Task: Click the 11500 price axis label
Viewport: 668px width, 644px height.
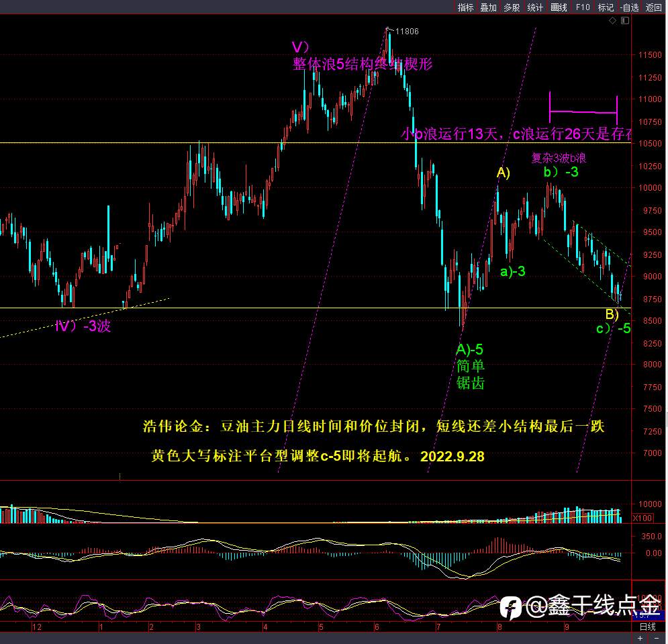Action: pyautogui.click(x=650, y=55)
